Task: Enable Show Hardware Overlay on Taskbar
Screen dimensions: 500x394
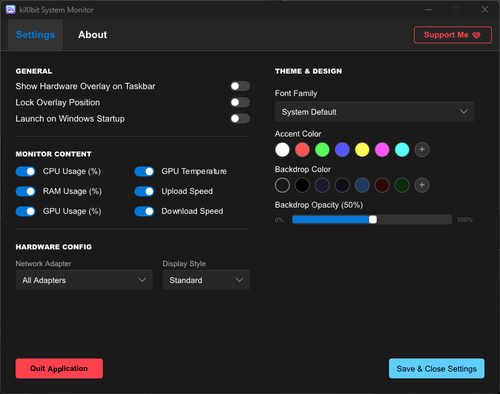Action: tap(240, 86)
